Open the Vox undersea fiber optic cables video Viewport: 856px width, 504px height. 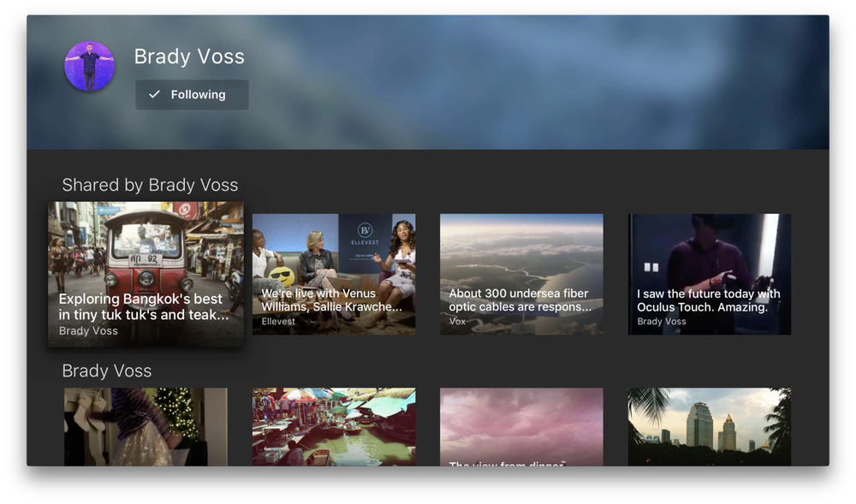click(x=521, y=275)
